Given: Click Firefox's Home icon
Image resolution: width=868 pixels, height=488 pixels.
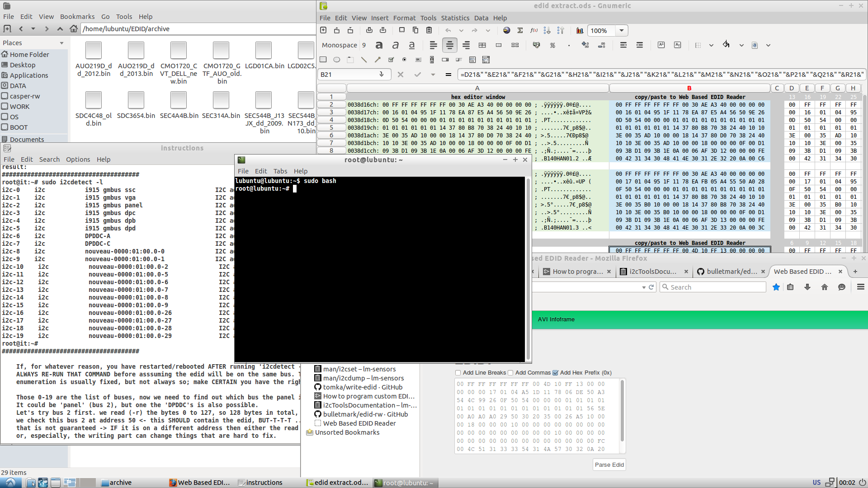Looking at the screenshot, I should (x=825, y=287).
